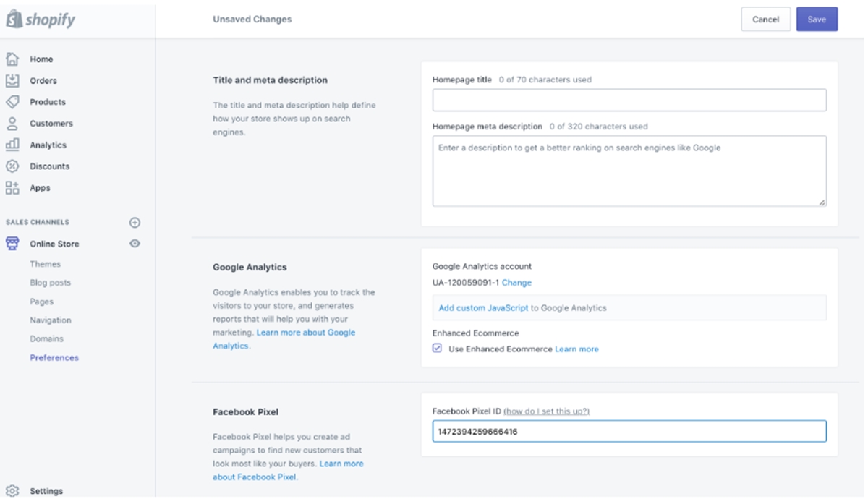This screenshot has width=868, height=499.
Task: Focus the Homepage meta description textarea
Action: point(629,171)
